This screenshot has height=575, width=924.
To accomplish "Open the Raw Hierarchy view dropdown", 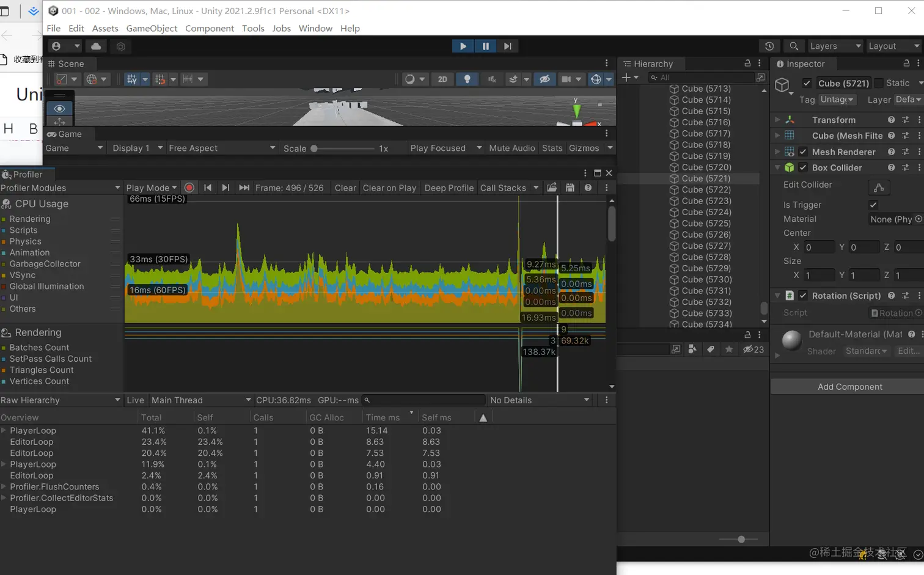I will (x=60, y=400).
